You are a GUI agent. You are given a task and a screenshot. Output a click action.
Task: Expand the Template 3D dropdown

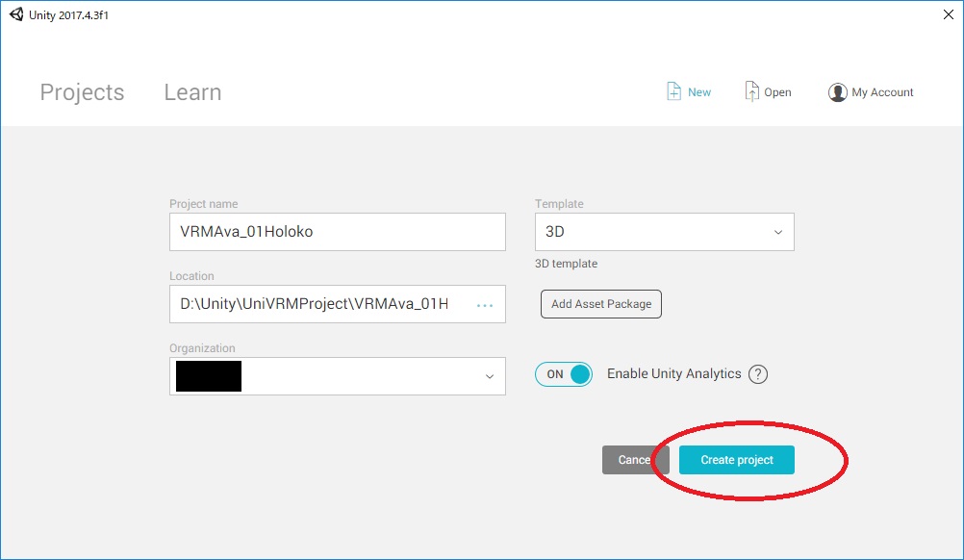coord(665,232)
